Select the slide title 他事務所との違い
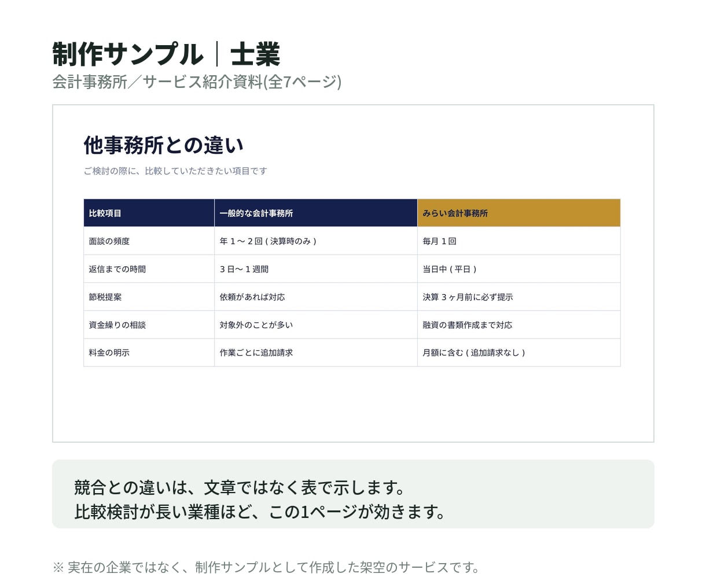This screenshot has width=706, height=588. 163,145
